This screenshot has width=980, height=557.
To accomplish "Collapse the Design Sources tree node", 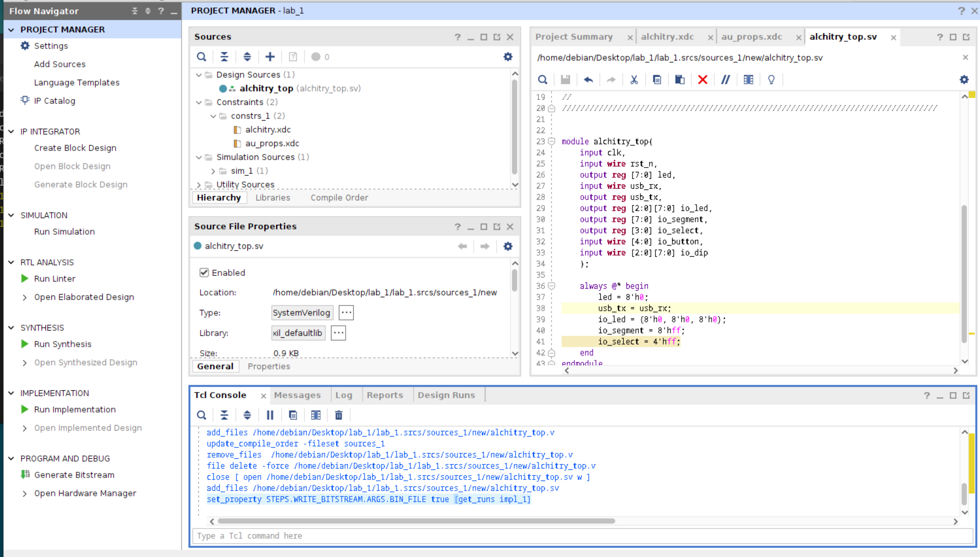I will pyautogui.click(x=199, y=75).
